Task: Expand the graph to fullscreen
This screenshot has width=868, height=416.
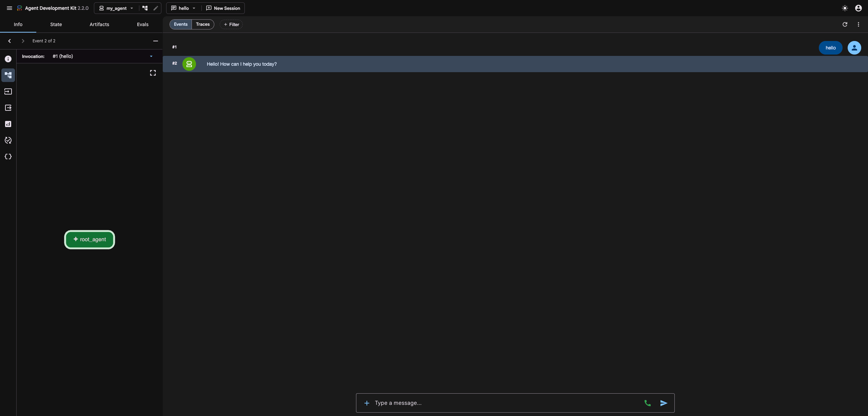Action: [x=153, y=73]
